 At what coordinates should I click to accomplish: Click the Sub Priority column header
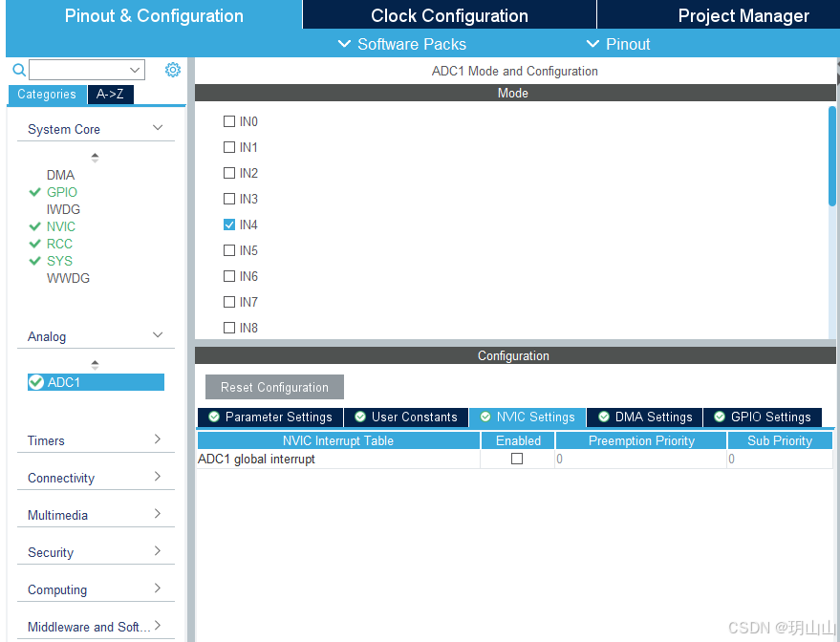tap(780, 440)
